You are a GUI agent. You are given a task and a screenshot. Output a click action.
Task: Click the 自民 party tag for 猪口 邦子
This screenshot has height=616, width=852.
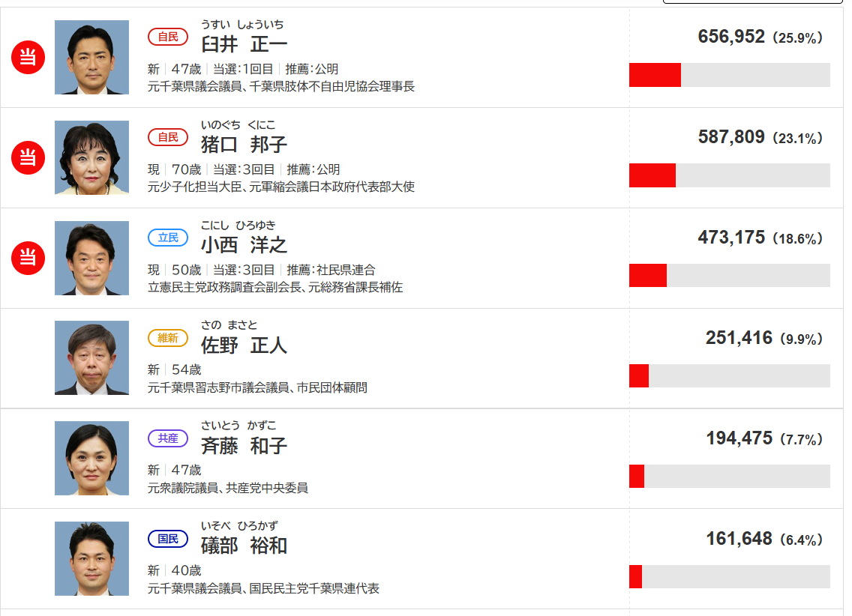coord(168,137)
